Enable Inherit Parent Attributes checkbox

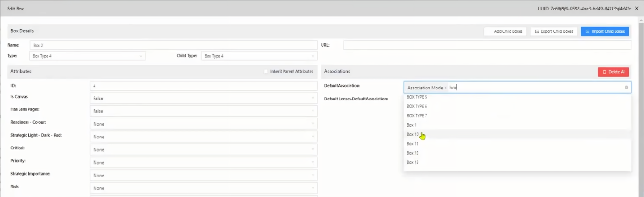tap(266, 72)
